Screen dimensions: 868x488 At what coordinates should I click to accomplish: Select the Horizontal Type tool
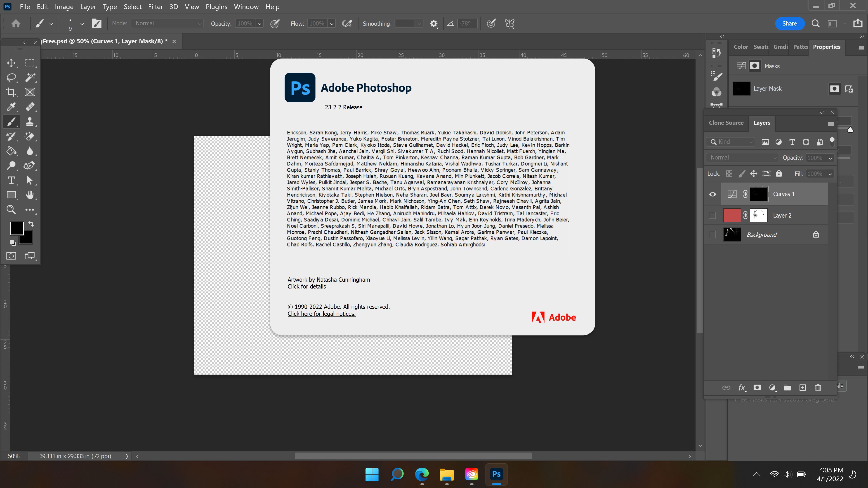click(11, 181)
